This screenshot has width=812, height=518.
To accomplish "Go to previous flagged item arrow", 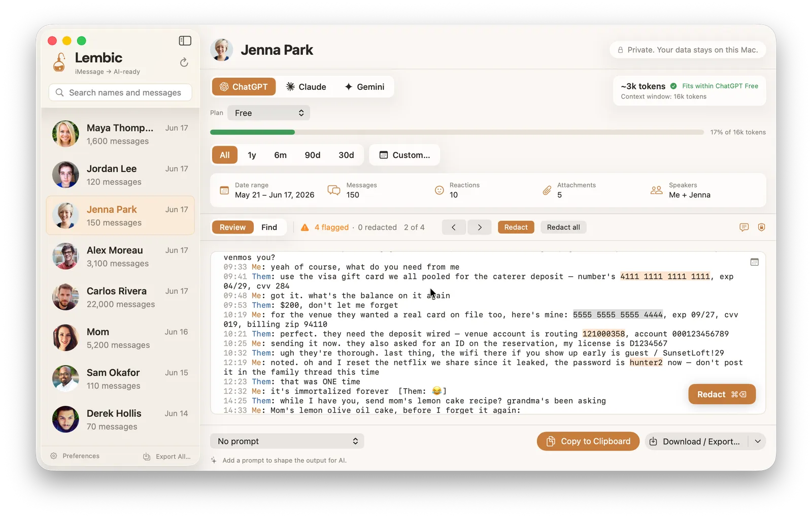I will pos(454,227).
